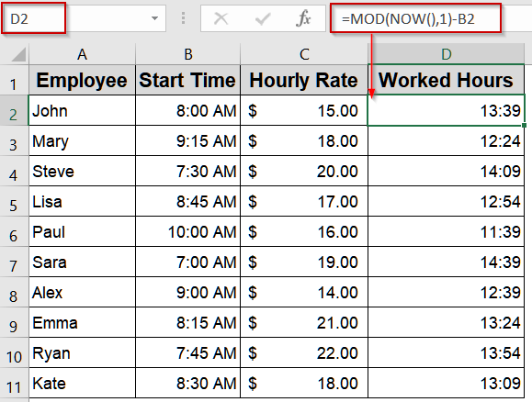Viewport: 532px width, 402px height.
Task: Select the cell containing Paul
Action: pyautogui.click(x=82, y=231)
